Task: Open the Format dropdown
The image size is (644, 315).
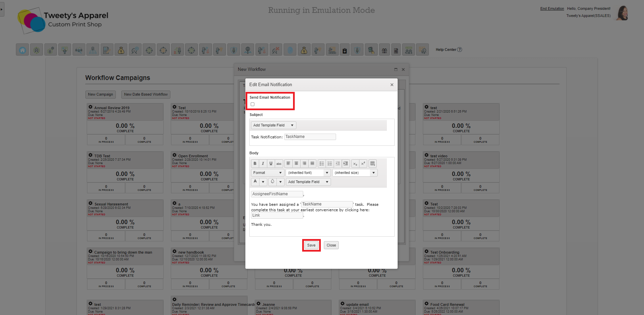Action: (268, 173)
